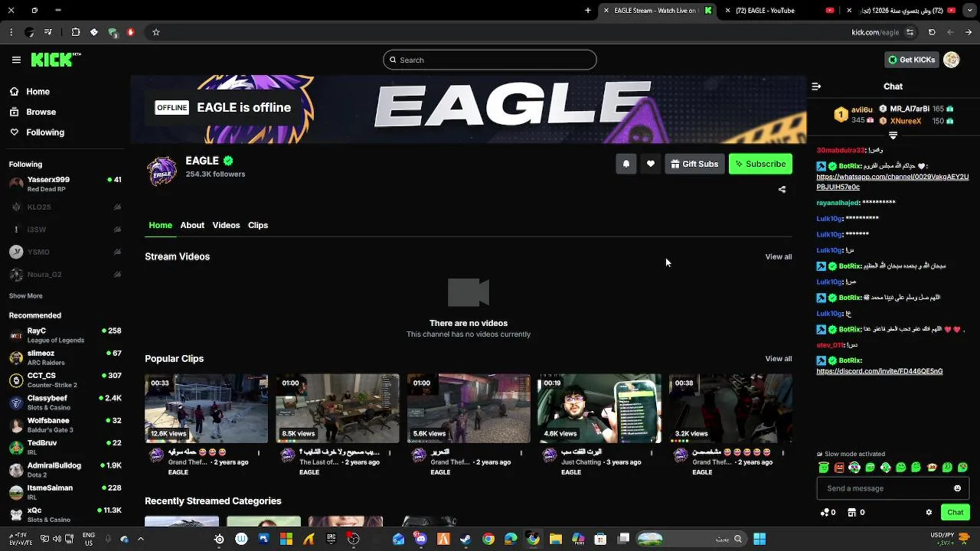Open Yasserx999 followed channel

click(x=65, y=184)
